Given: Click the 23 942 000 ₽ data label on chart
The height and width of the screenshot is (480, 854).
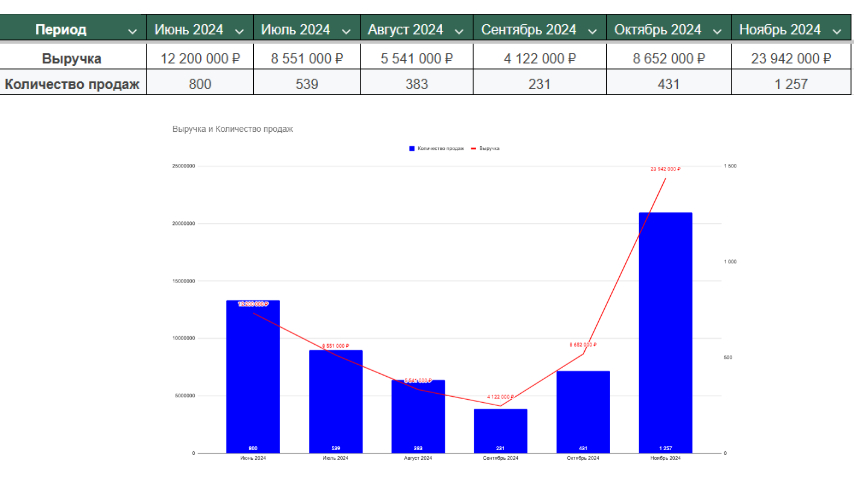Looking at the screenshot, I should coord(666,169).
